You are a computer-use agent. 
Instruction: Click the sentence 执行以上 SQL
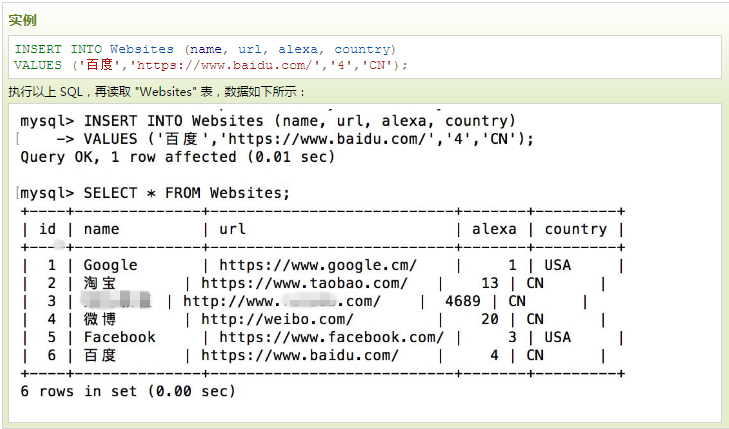click(157, 92)
